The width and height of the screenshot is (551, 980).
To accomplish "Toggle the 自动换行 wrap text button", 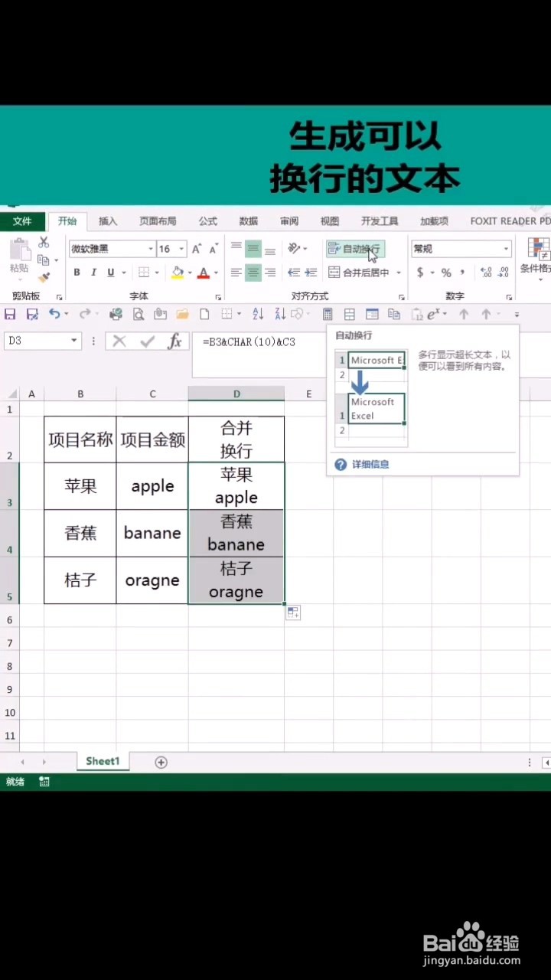I will (355, 249).
